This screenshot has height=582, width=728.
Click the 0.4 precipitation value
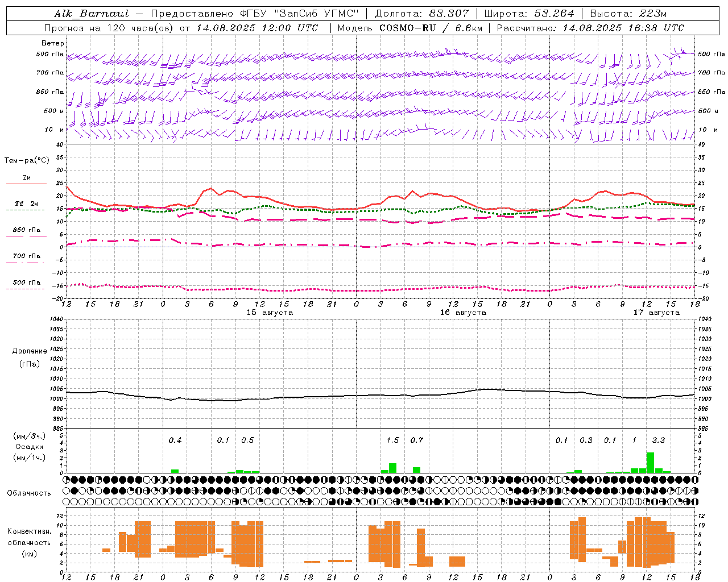coord(175,440)
